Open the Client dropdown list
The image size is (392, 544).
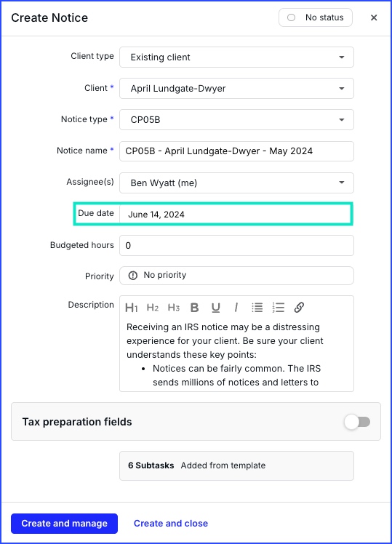pos(236,89)
